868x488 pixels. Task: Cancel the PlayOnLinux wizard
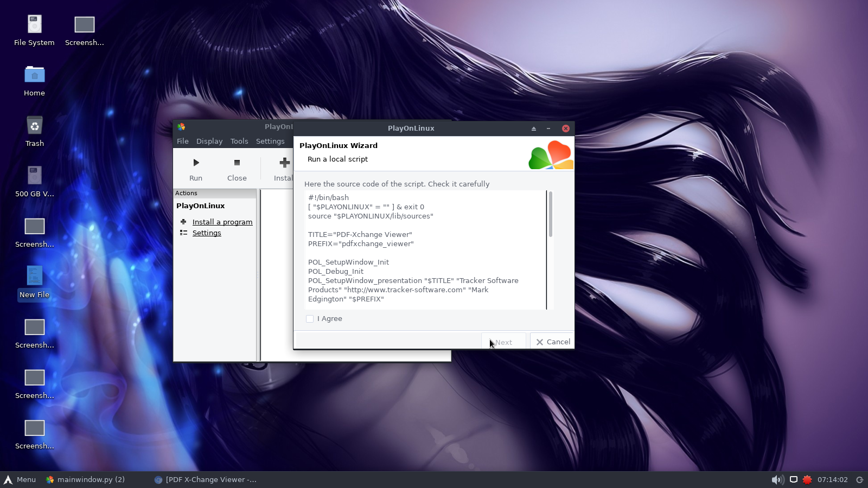[552, 342]
